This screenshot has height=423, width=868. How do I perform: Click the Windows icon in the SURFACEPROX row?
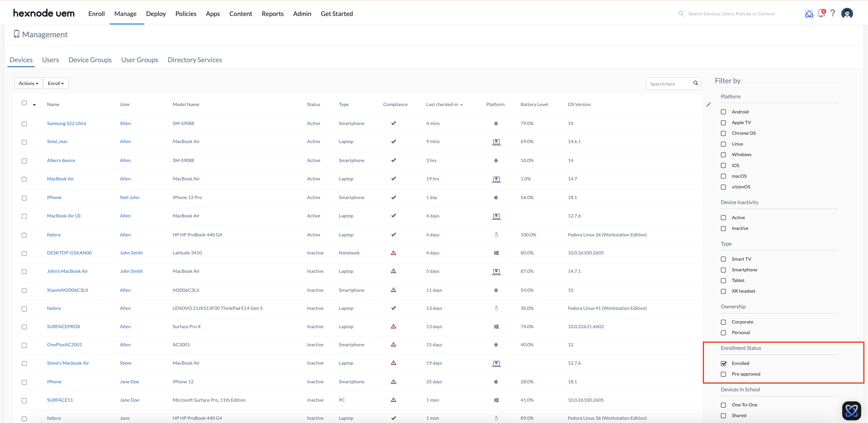pos(496,327)
